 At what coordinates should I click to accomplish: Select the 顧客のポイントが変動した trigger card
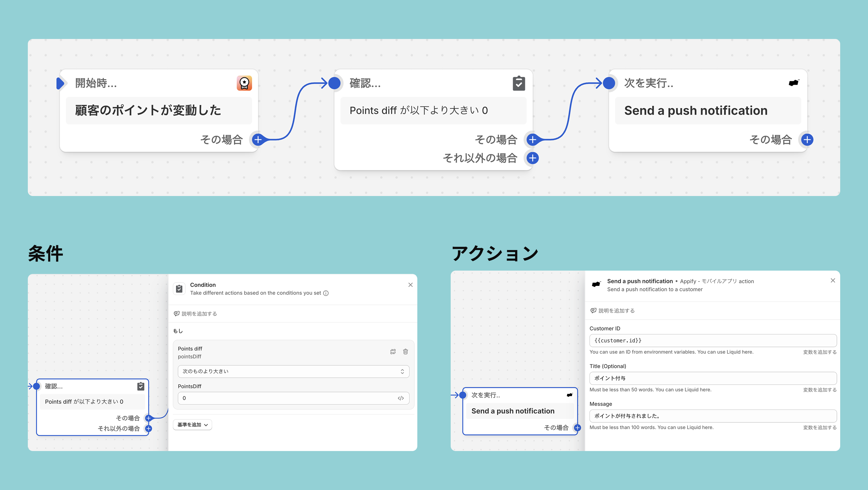click(x=159, y=111)
